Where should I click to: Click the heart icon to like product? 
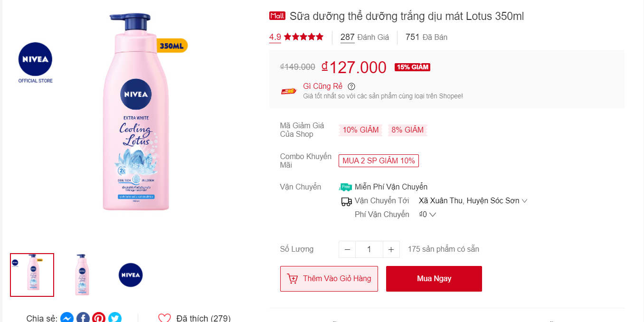[164, 318]
